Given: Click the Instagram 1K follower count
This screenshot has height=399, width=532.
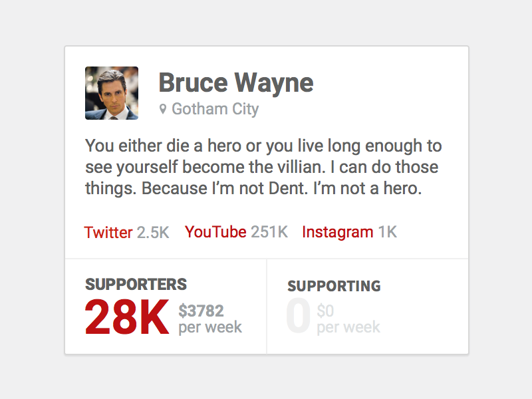Looking at the screenshot, I should 388,232.
